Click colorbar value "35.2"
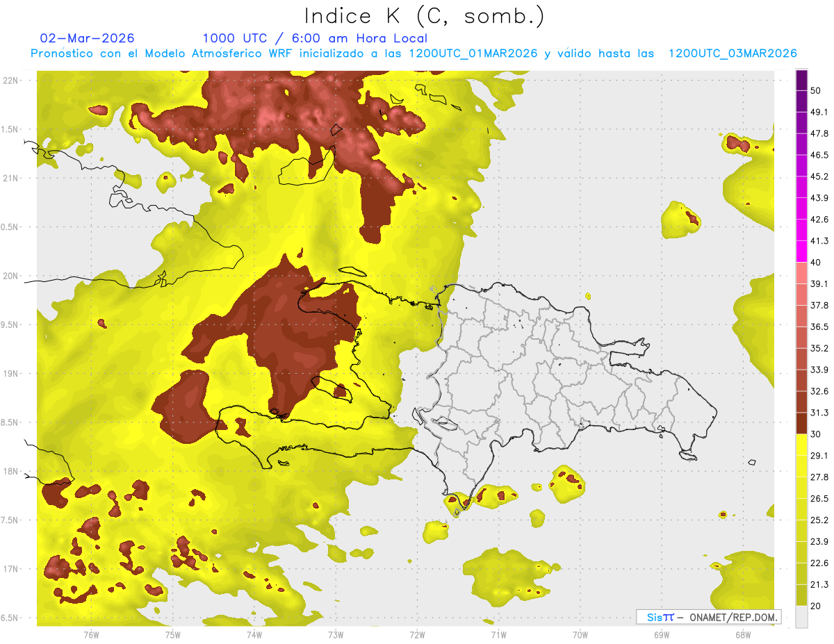 click(x=819, y=348)
